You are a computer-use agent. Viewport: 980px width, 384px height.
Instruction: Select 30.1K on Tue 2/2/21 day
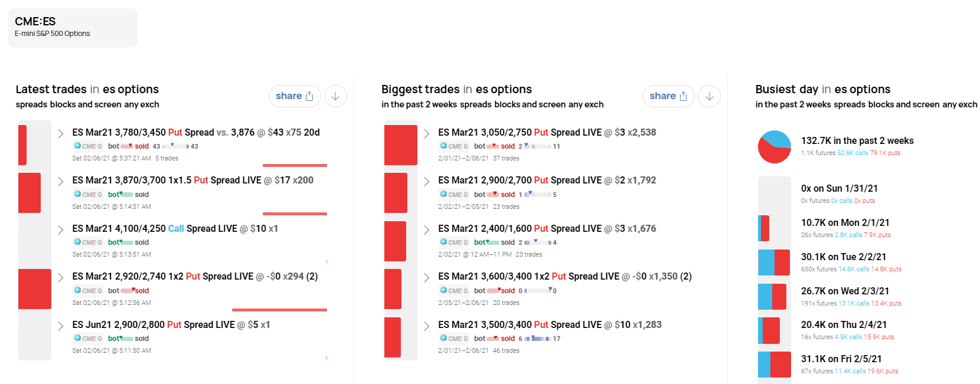pyautogui.click(x=843, y=257)
